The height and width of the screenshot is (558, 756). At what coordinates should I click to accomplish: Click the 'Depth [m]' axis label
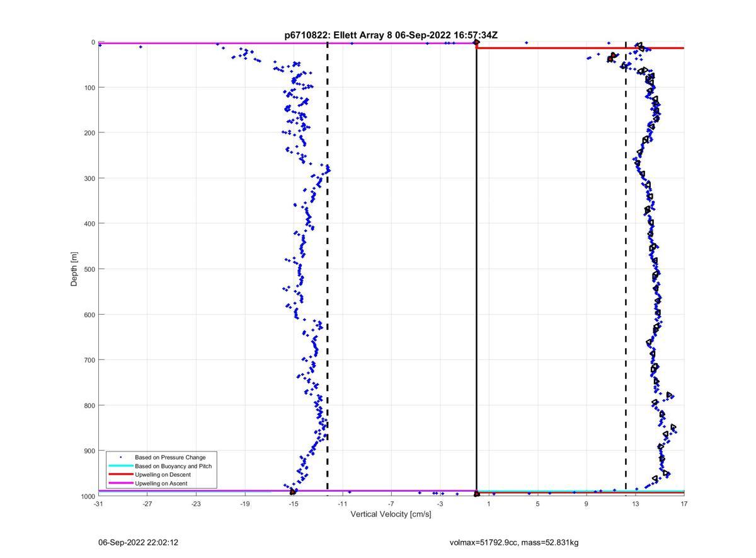click(x=74, y=269)
